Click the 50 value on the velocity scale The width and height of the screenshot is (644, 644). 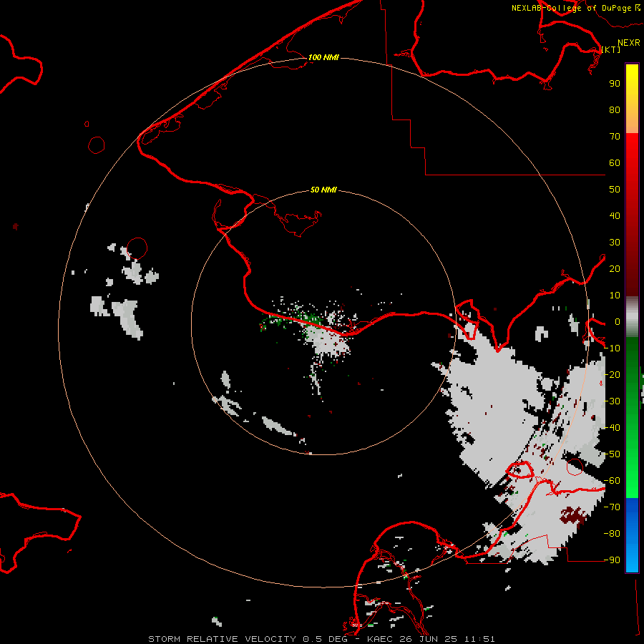pos(615,190)
